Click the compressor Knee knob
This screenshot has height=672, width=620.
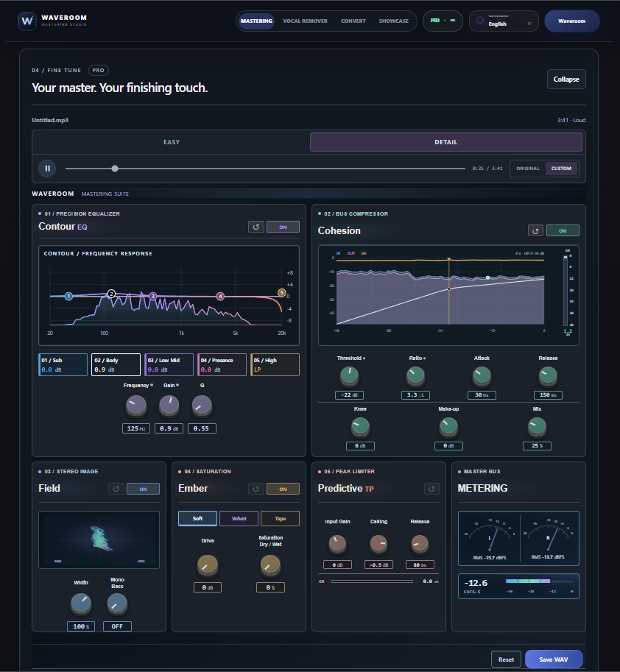pos(360,427)
